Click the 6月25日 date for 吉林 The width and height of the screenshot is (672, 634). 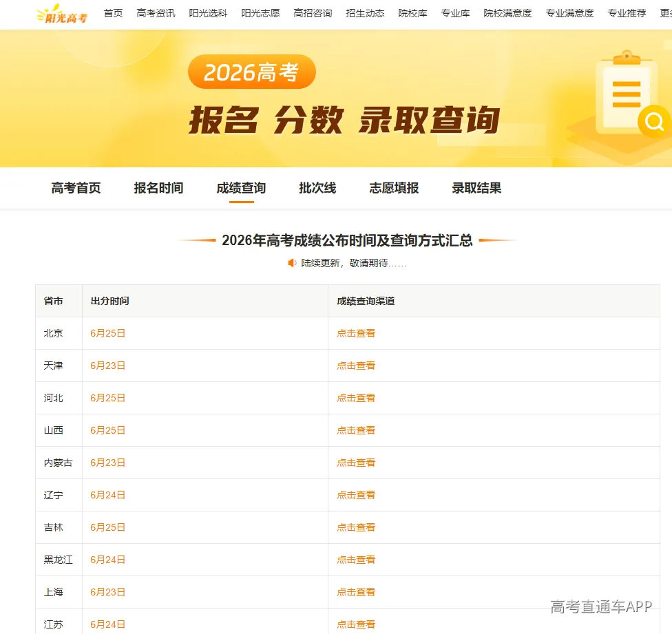(x=107, y=527)
